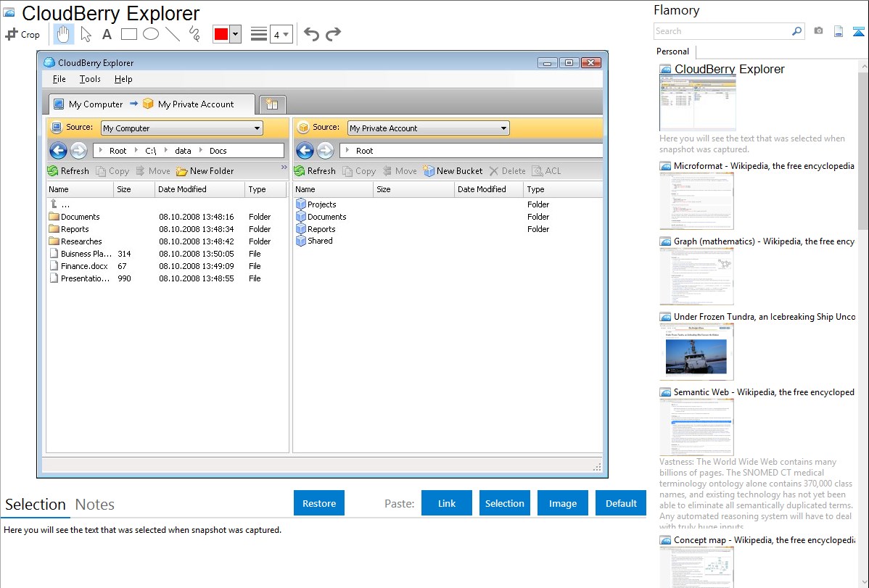Click right pane forward arrow
Image resolution: width=869 pixels, height=588 pixels.
(x=325, y=150)
